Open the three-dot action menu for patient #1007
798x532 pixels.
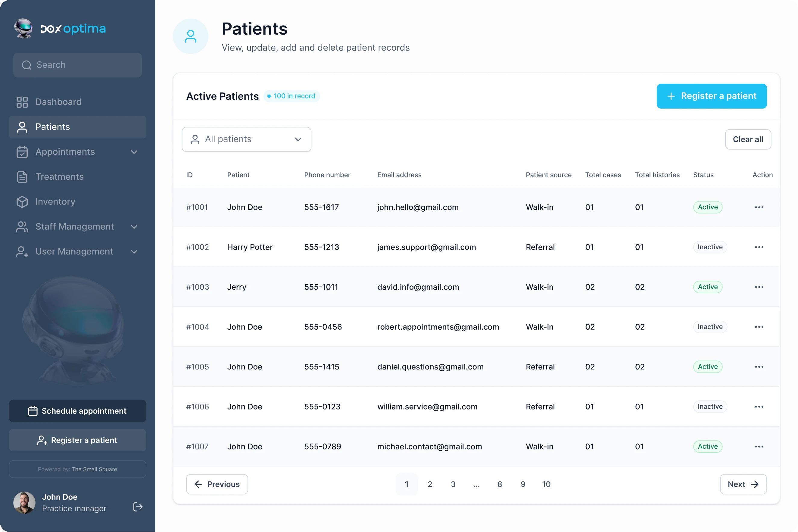click(x=759, y=446)
